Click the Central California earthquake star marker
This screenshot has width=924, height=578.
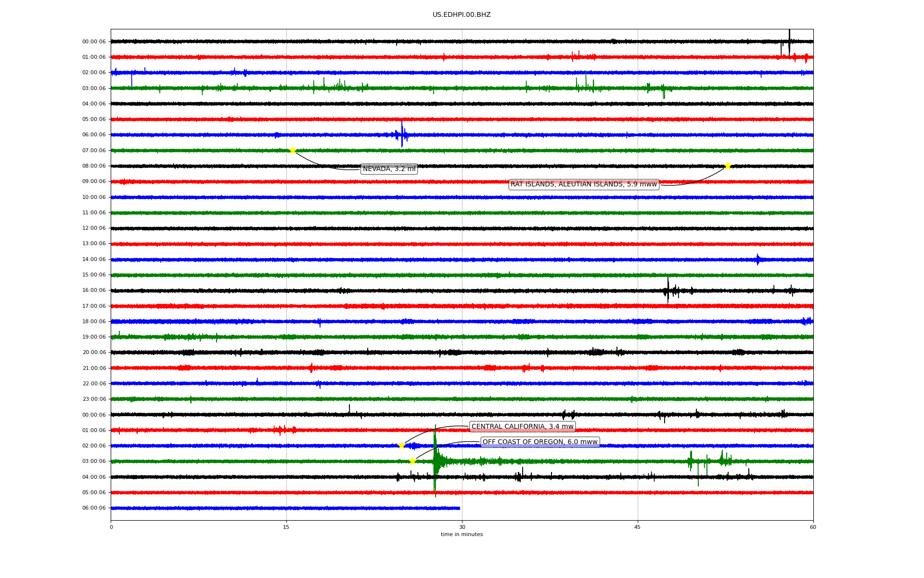tap(401, 446)
